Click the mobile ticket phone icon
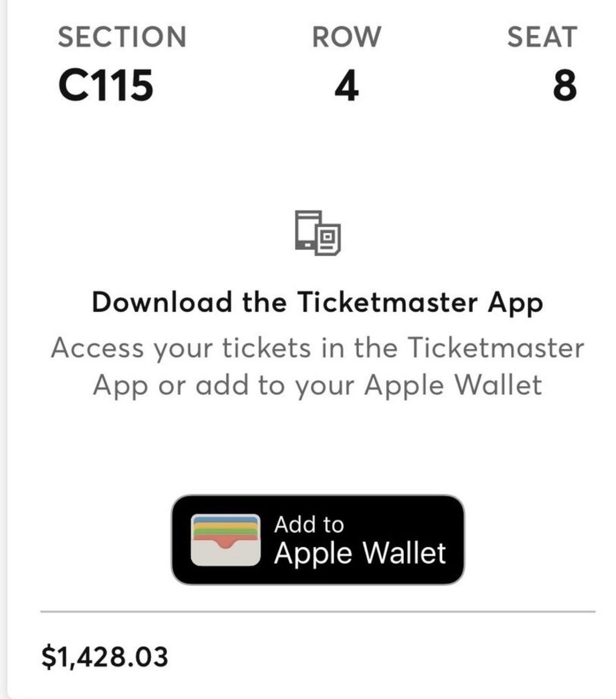 pos(318,232)
